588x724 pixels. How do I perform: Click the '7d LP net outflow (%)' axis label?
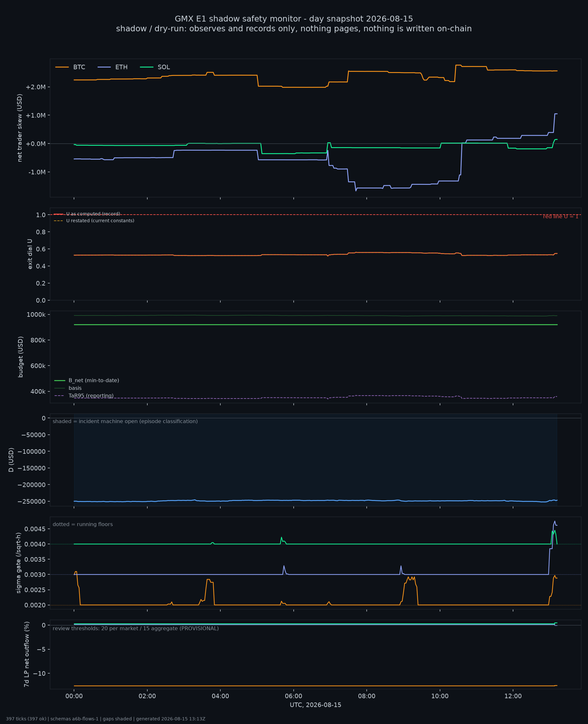tap(26, 654)
